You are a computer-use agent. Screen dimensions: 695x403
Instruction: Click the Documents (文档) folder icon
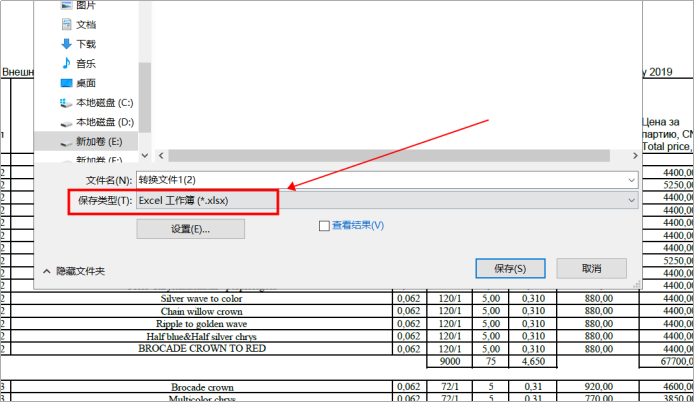tap(66, 24)
